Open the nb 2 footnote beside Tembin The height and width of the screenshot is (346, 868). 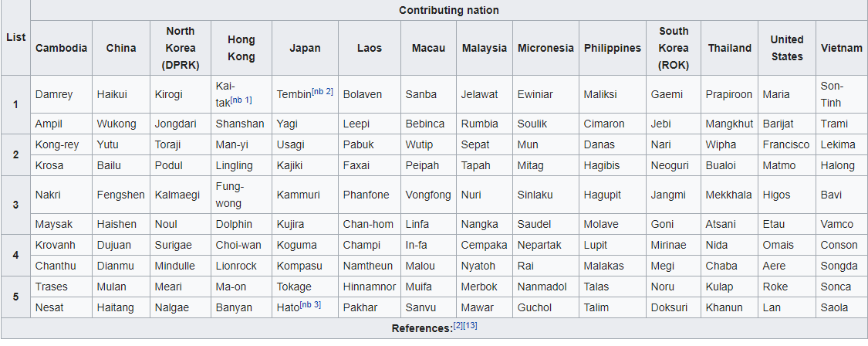coord(323,91)
